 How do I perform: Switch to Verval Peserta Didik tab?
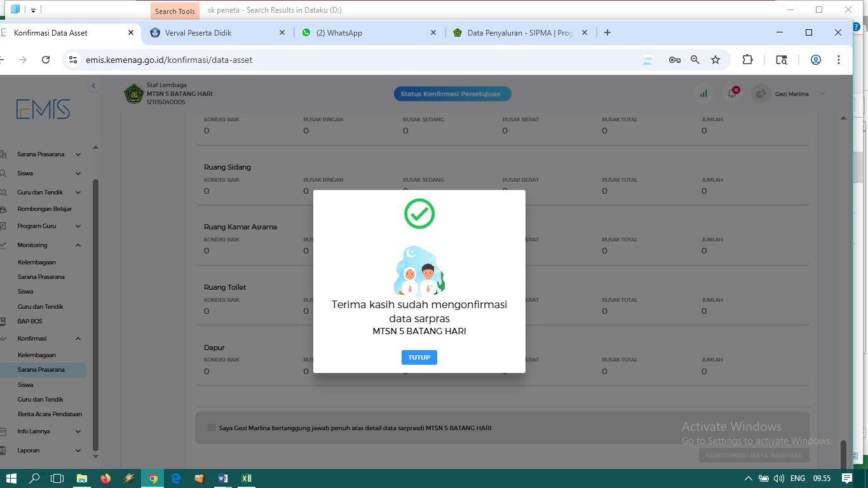[x=198, y=33]
